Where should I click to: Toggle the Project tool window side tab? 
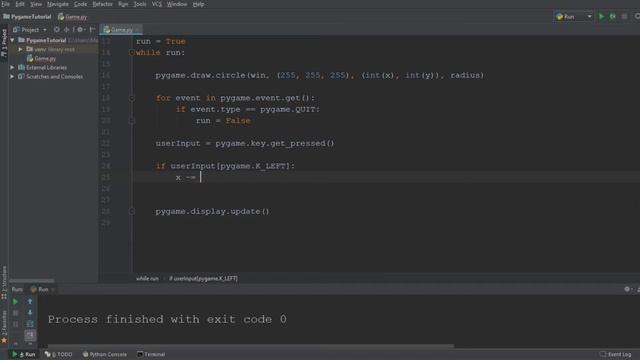click(4, 43)
